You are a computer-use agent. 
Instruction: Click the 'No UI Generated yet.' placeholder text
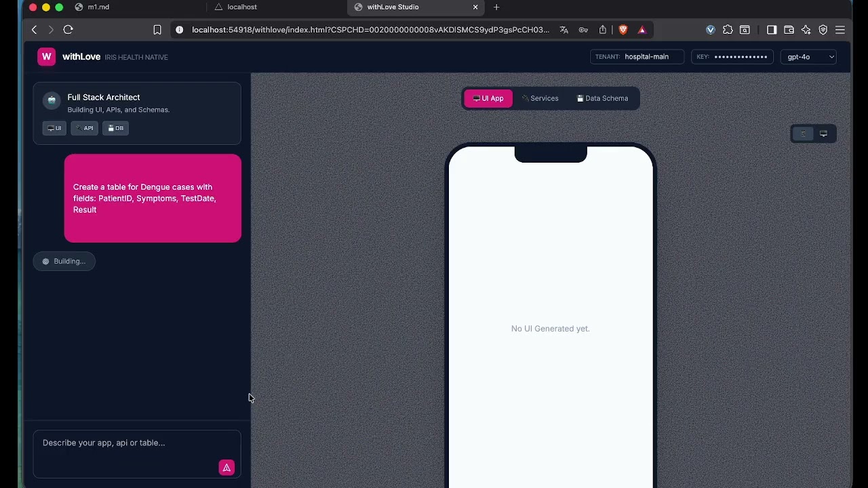(551, 329)
